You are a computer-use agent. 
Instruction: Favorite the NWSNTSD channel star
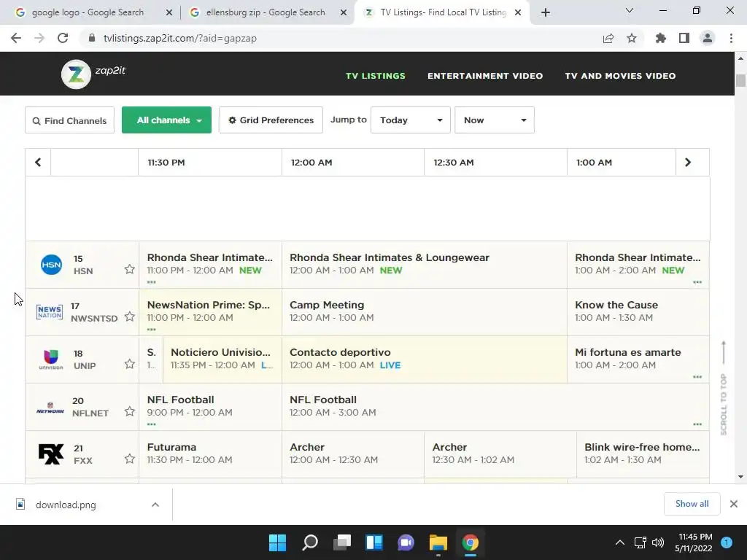130,316
